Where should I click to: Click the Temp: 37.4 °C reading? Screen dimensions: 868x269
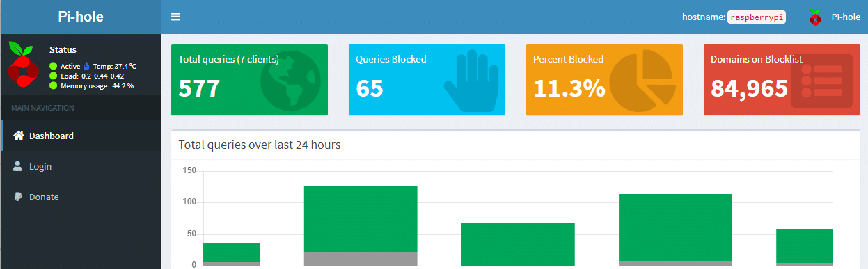click(x=115, y=66)
